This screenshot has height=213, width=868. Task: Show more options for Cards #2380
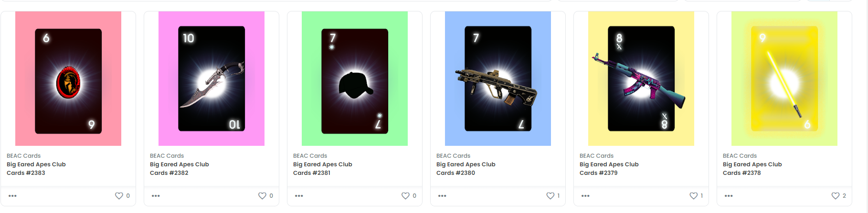coord(442,196)
